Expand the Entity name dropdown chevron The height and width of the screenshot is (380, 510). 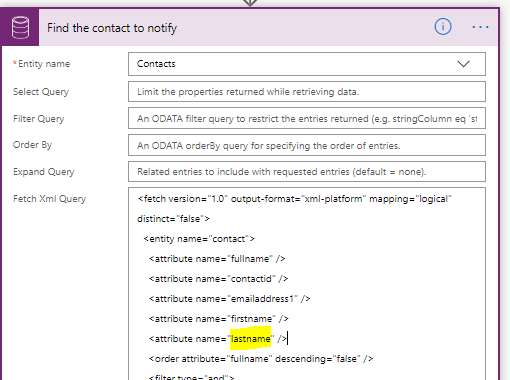(463, 64)
